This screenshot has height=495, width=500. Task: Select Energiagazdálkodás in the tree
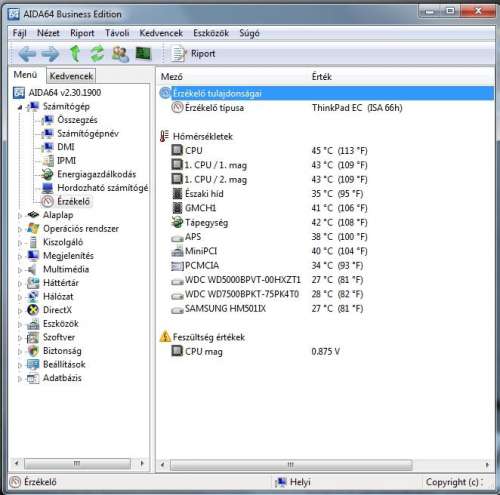[x=97, y=174]
